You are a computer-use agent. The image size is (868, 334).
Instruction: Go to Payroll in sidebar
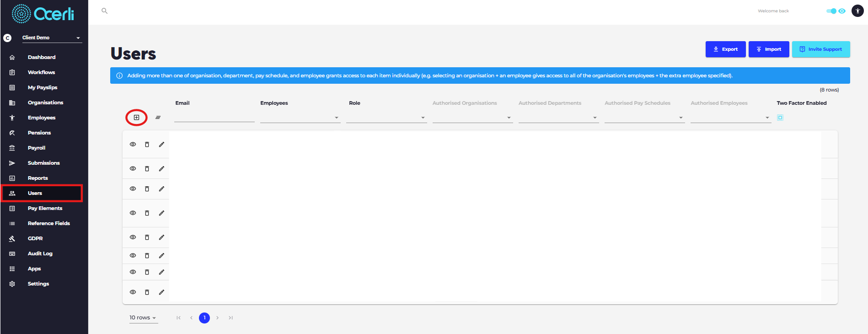tap(37, 148)
